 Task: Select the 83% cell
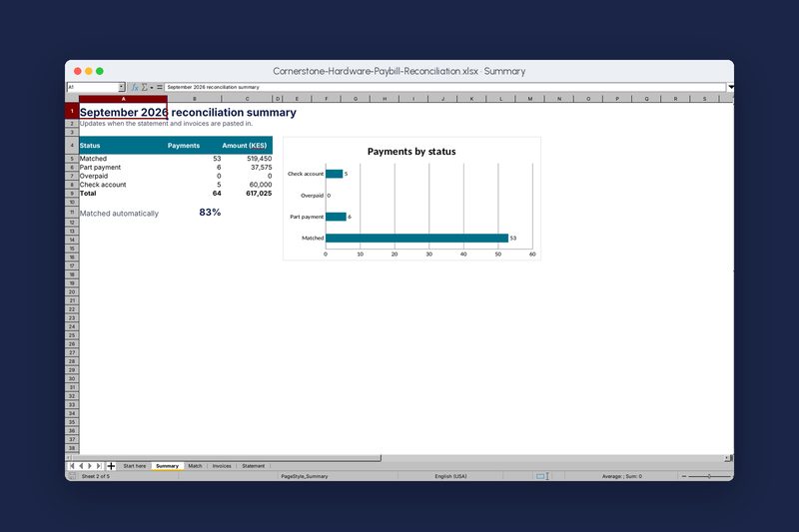point(195,213)
